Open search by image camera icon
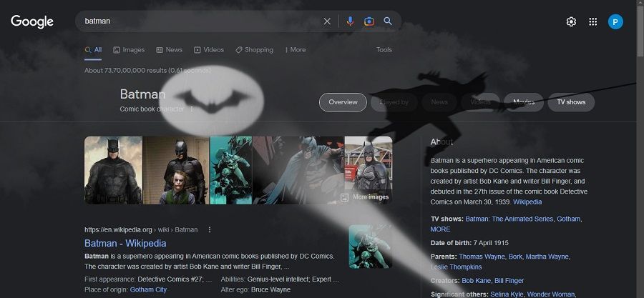 click(369, 21)
